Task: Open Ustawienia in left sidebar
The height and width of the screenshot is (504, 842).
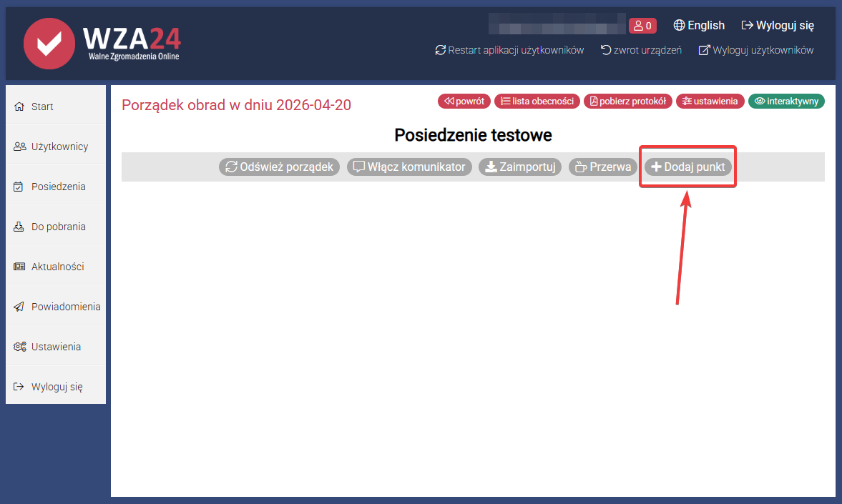Action: (56, 347)
